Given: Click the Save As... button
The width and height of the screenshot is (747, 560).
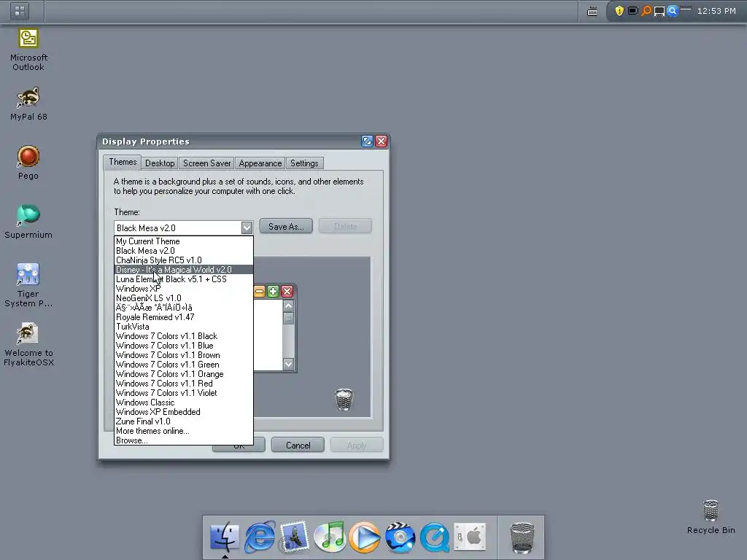Looking at the screenshot, I should click(286, 226).
